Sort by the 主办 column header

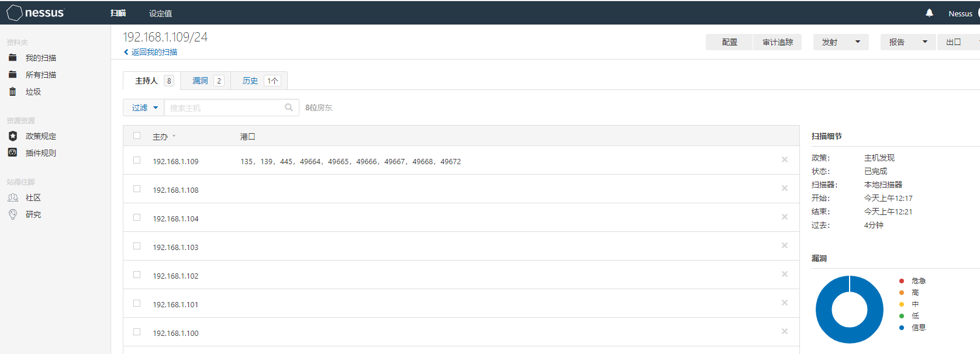(164, 137)
